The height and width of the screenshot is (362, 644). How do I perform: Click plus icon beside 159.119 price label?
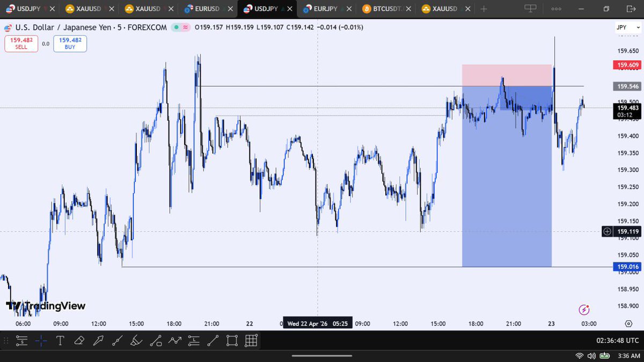[x=607, y=232]
